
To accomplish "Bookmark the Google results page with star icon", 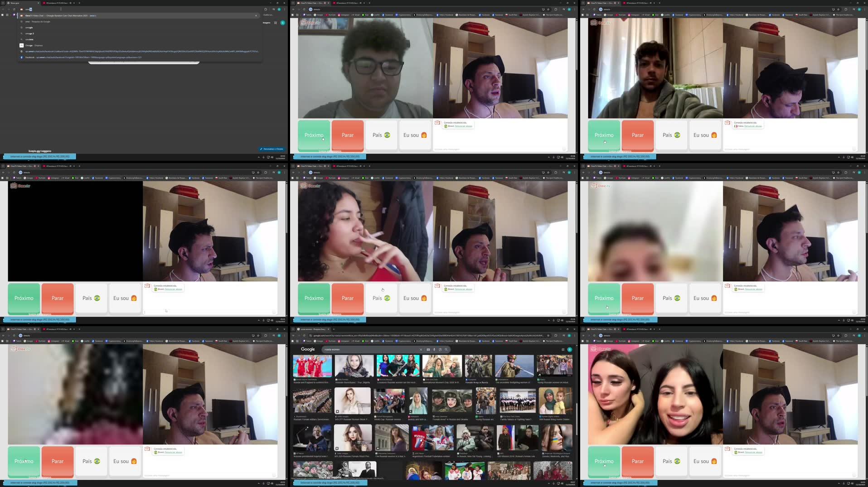I will pos(548,336).
